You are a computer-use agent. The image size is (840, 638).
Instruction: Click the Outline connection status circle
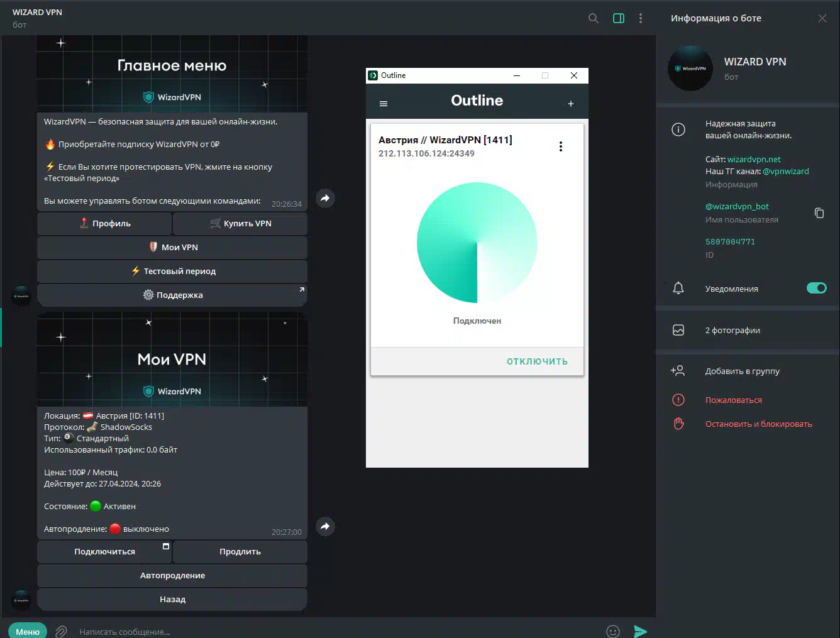click(x=477, y=243)
